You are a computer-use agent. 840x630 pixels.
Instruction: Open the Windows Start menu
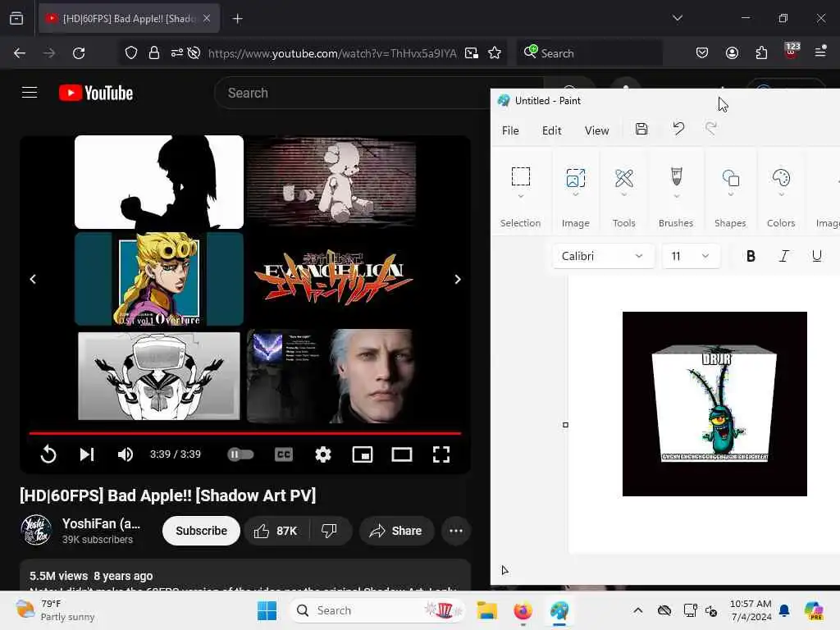point(267,610)
